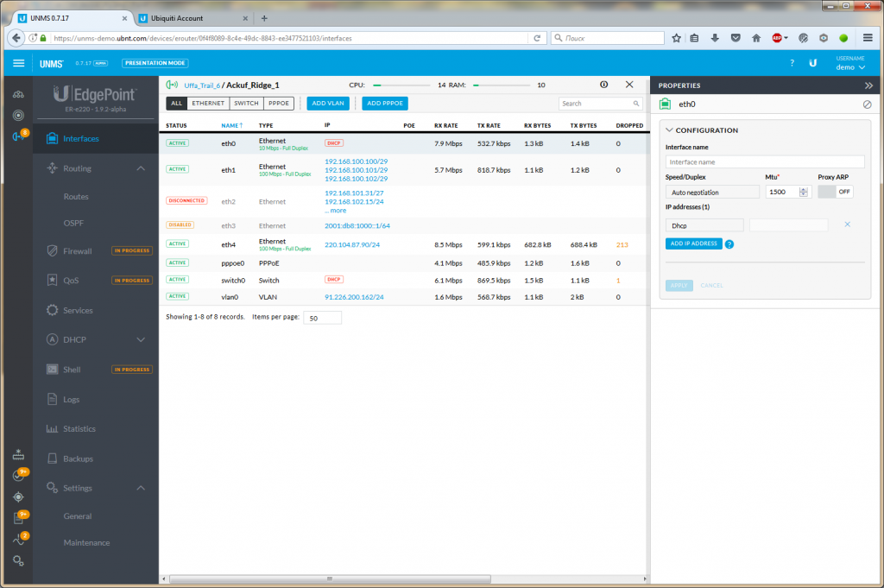Open the UNMS hamburger menu

click(19, 63)
